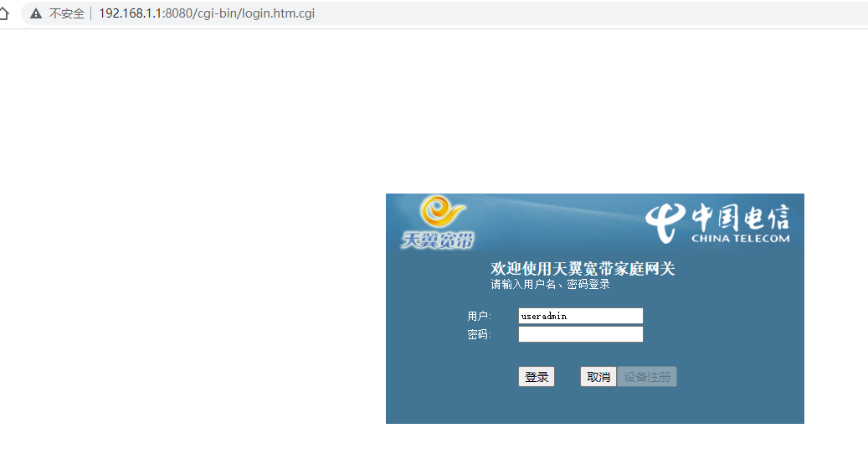Click the 欢迎使用天翼宽带家庭网关 heading
868x454 pixels.
coord(583,269)
